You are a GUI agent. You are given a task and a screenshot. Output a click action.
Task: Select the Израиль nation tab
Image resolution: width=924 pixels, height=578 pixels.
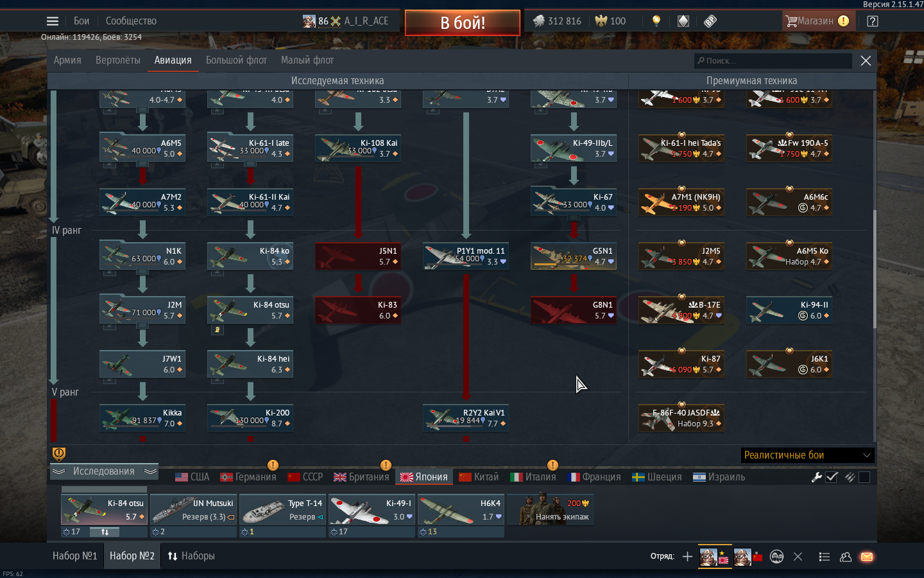(719, 477)
